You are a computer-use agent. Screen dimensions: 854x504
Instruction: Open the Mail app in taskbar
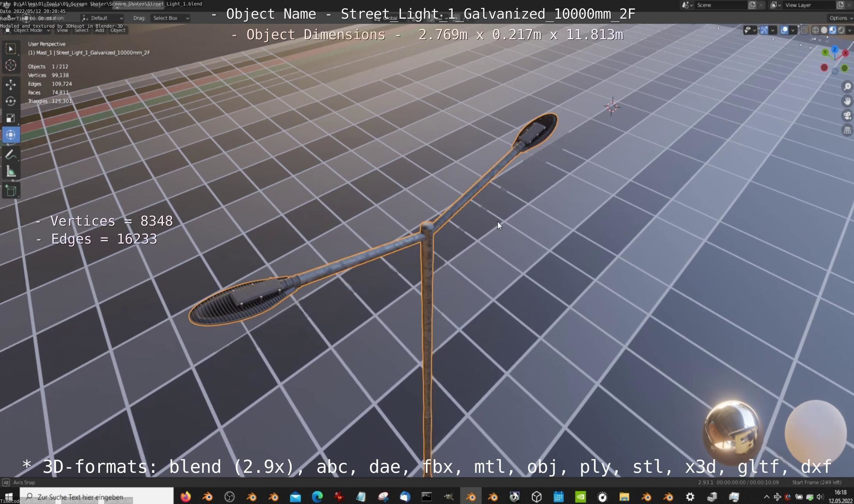[295, 497]
